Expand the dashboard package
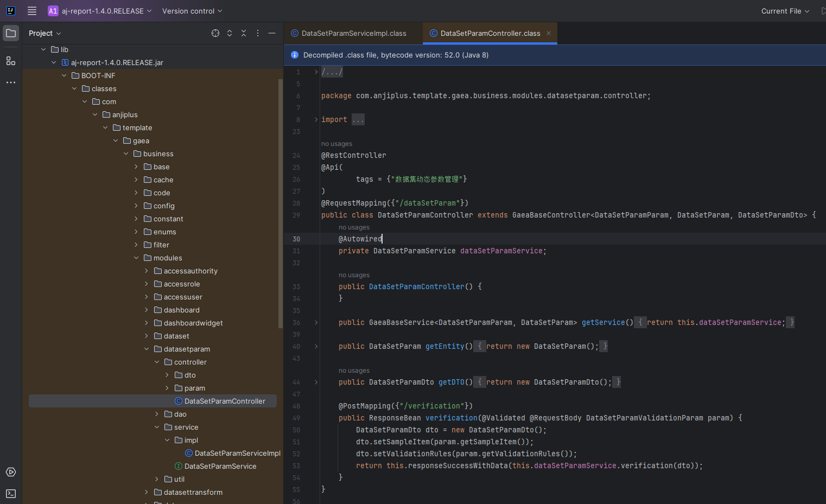 (x=147, y=310)
